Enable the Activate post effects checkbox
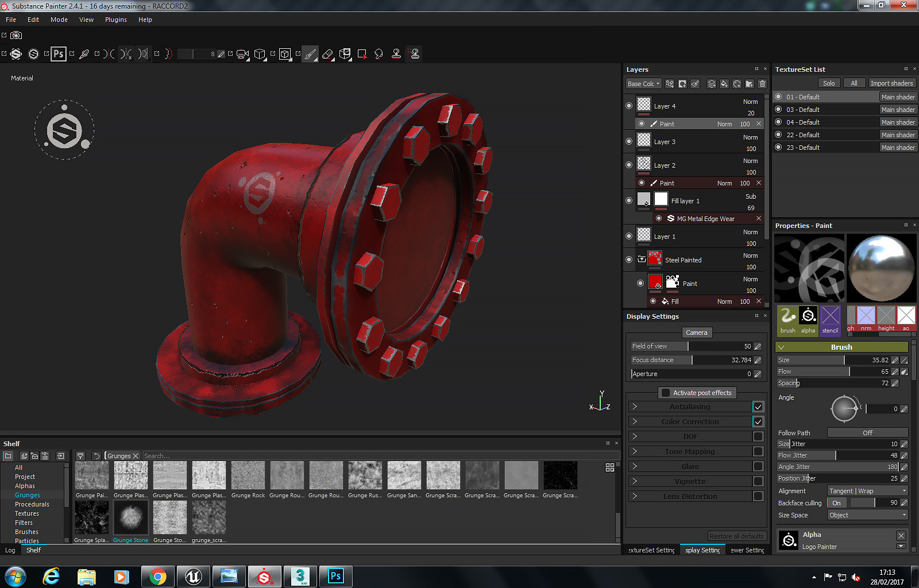The width and height of the screenshot is (919, 588). 666,393
